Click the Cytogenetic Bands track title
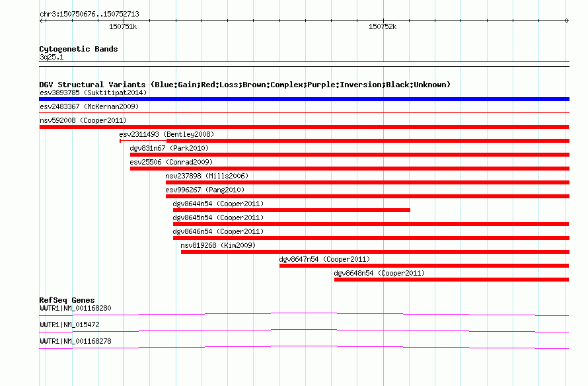Image resolution: width=588 pixels, height=386 pixels. point(79,49)
